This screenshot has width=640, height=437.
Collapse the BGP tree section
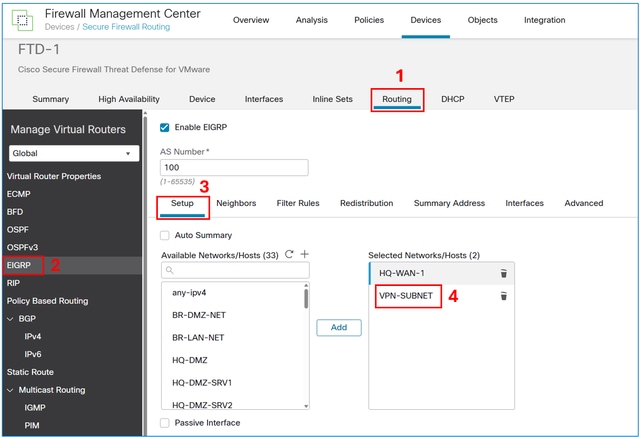[10, 319]
